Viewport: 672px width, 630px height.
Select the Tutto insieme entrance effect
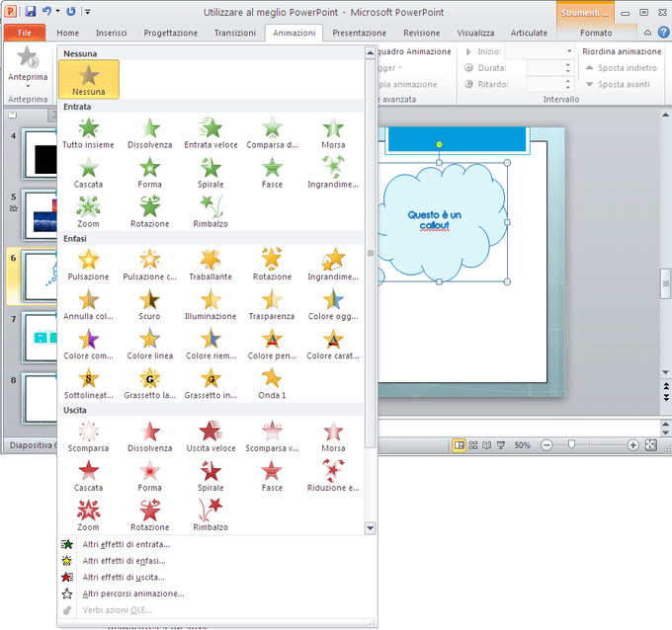pyautogui.click(x=88, y=133)
